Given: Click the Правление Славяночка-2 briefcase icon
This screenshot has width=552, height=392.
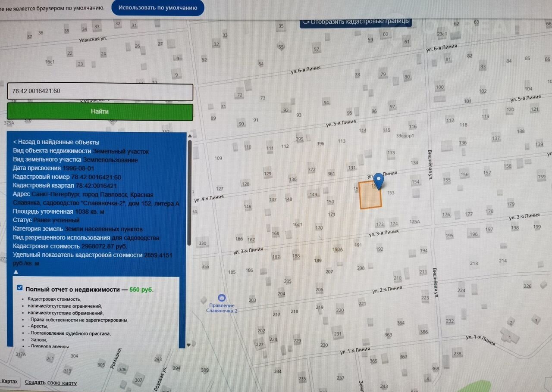Looking at the screenshot, I should (x=221, y=298).
